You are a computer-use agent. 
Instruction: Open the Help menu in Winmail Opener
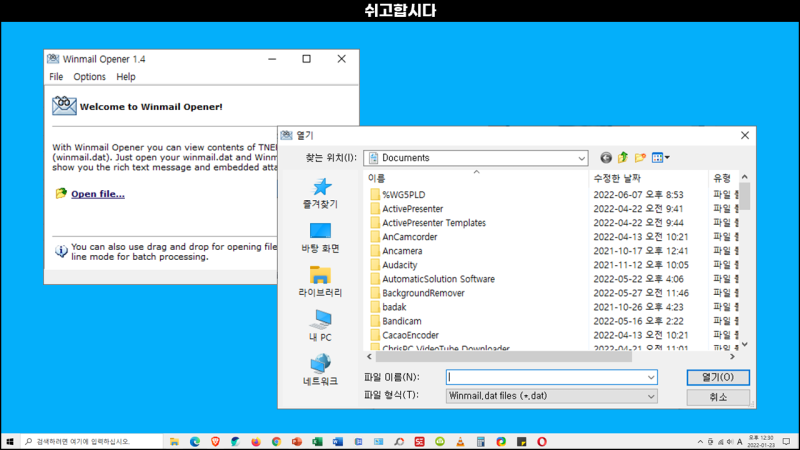click(x=126, y=77)
